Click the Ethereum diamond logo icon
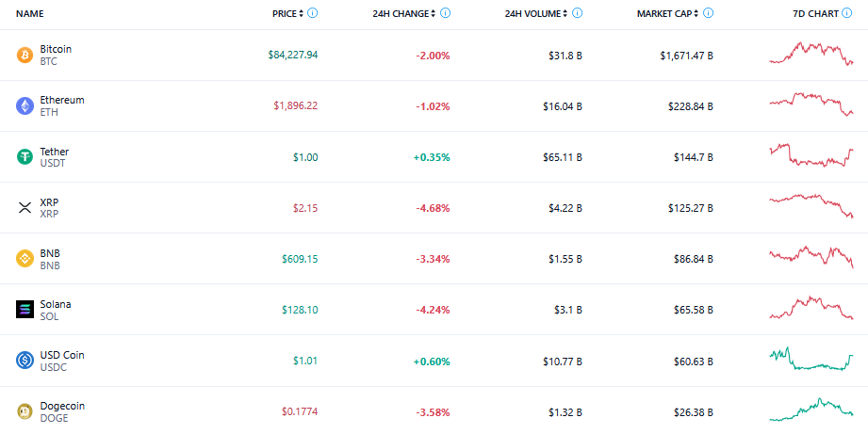Image resolution: width=868 pixels, height=434 pixels. 25,106
